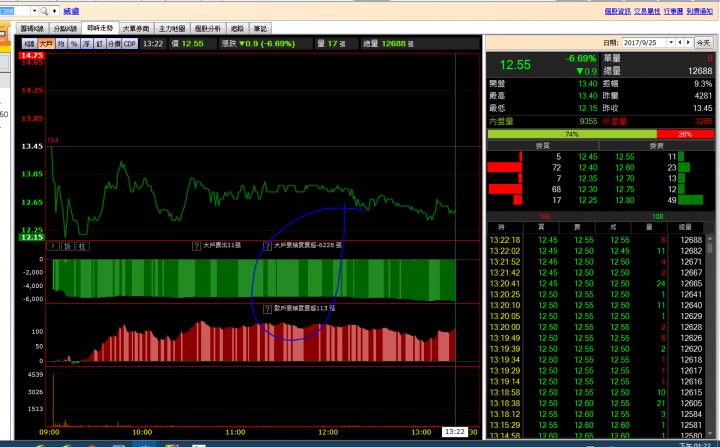Click the tick list scrollbar thumb
The width and height of the screenshot is (720, 447).
[710, 247]
